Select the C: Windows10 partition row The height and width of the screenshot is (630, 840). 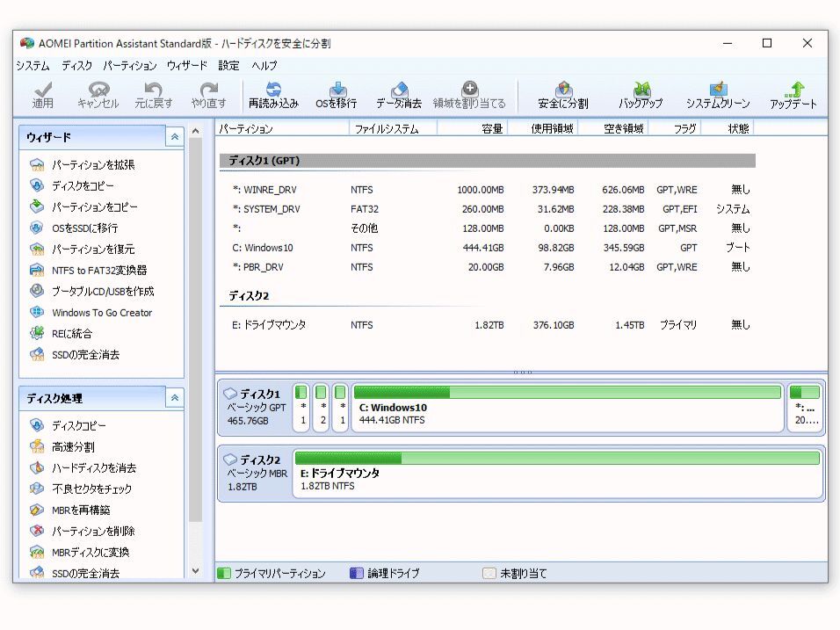pos(488,248)
